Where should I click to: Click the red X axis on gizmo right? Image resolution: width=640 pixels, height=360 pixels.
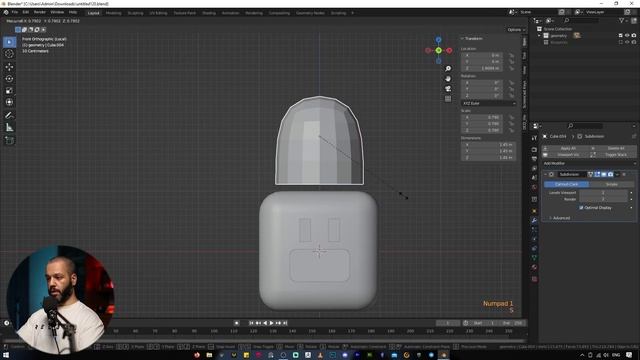[449, 51]
